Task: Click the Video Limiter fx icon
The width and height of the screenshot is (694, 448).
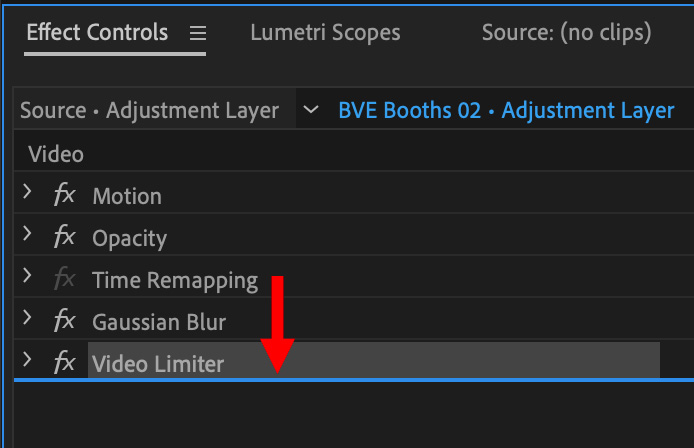Action: (x=64, y=362)
